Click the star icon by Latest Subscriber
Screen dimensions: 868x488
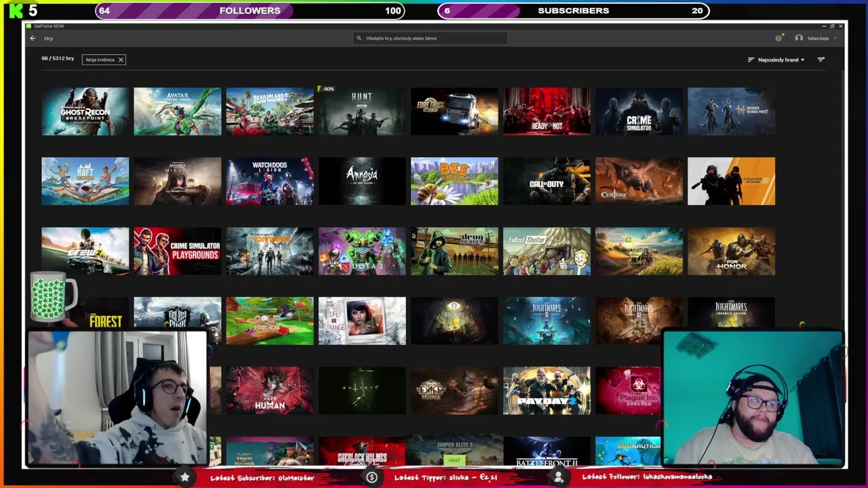[184, 478]
